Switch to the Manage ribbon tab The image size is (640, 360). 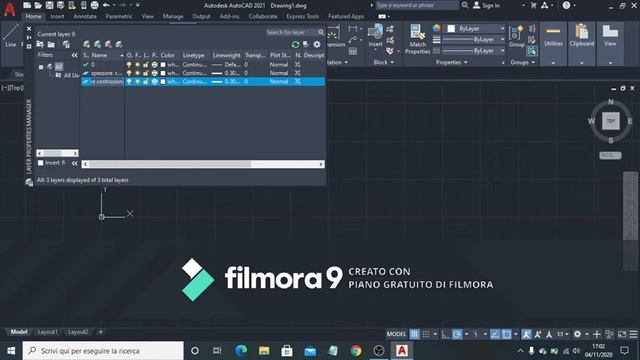click(173, 16)
